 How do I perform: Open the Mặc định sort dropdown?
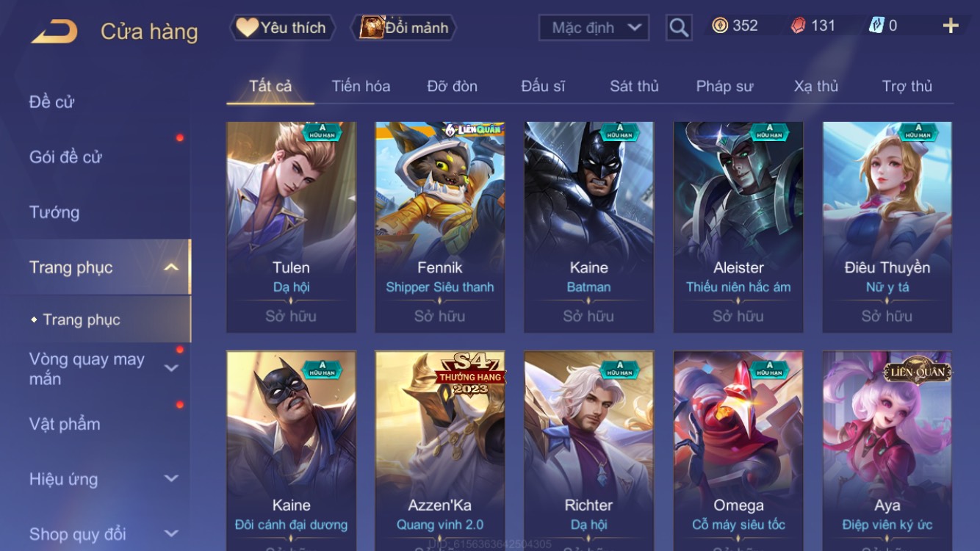(594, 28)
